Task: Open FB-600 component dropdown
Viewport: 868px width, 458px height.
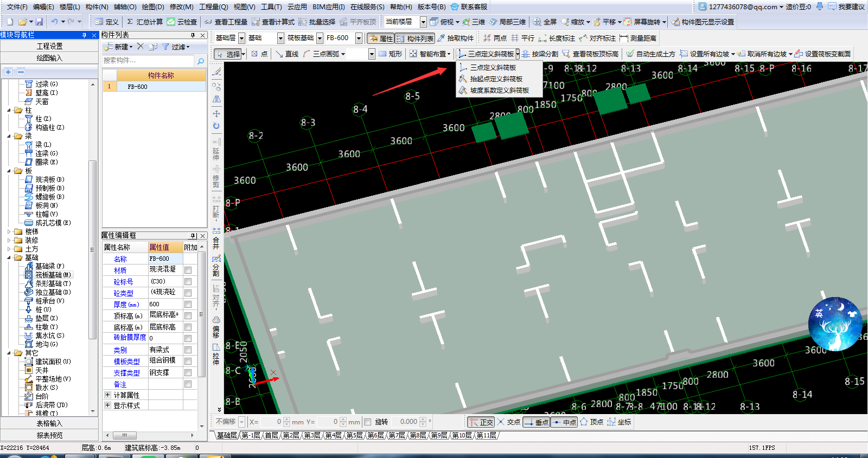Action: (359, 38)
